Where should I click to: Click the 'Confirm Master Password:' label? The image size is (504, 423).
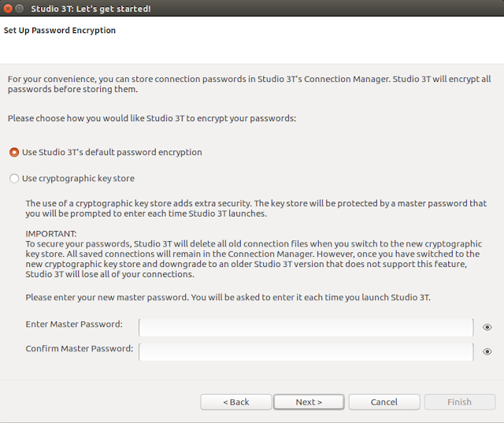pyautogui.click(x=79, y=348)
